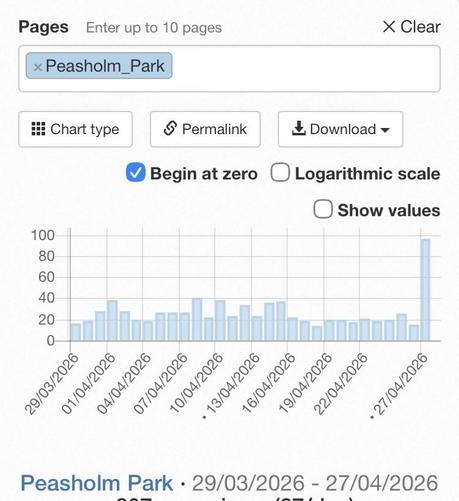This screenshot has width=459, height=501.
Task: Click the 16/04/2026 axis label
Action: tap(268, 383)
